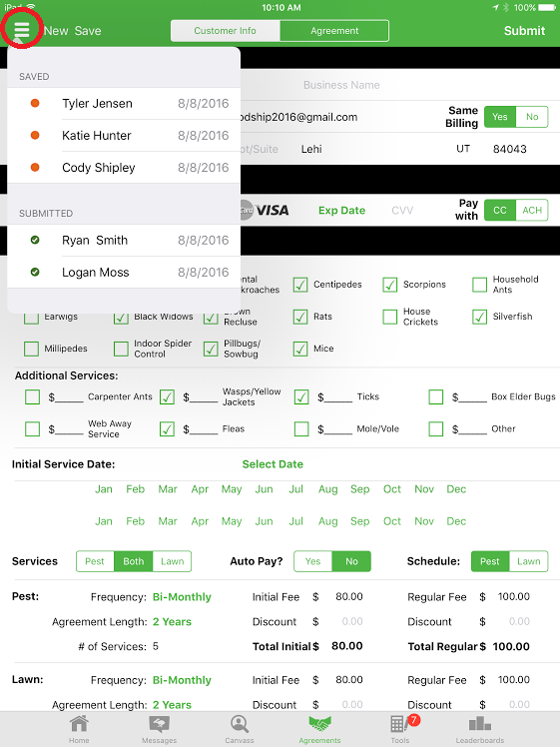Switch to the Customer Info tab
This screenshot has width=560, height=747.
pos(226,31)
